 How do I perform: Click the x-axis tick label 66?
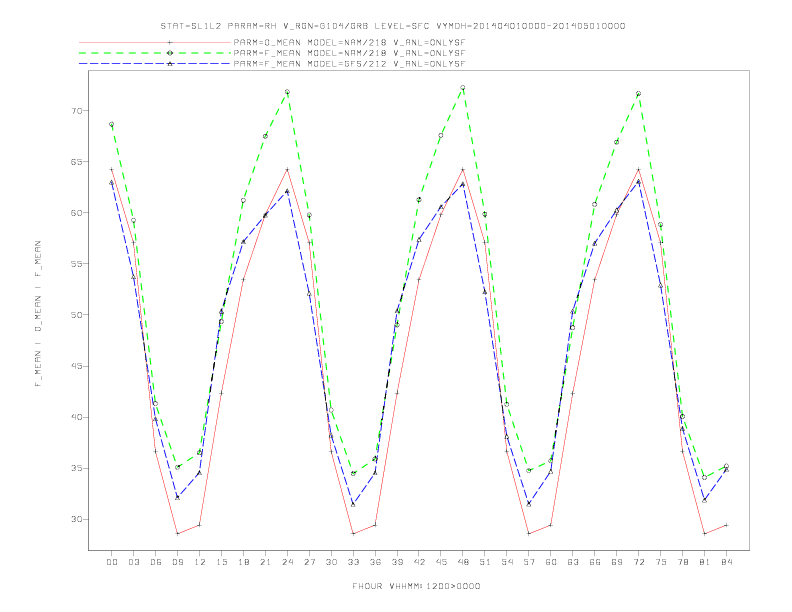tap(595, 562)
